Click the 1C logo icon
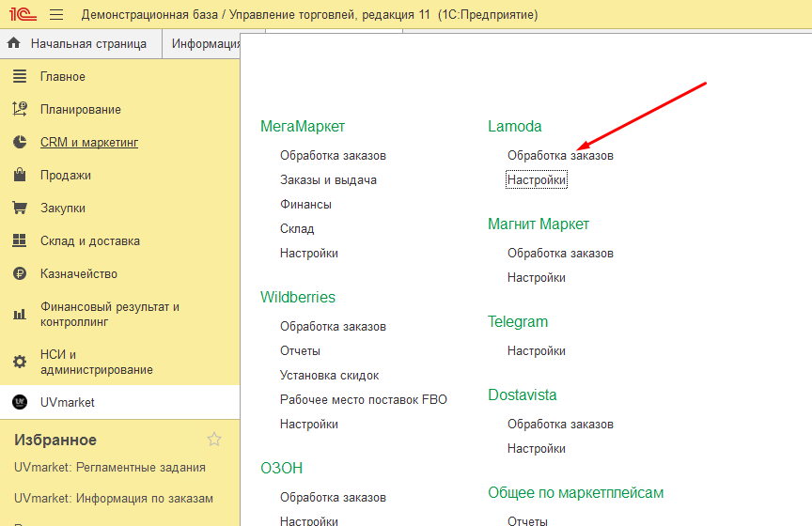Screen dimensions: 812x526 [x=23, y=14]
